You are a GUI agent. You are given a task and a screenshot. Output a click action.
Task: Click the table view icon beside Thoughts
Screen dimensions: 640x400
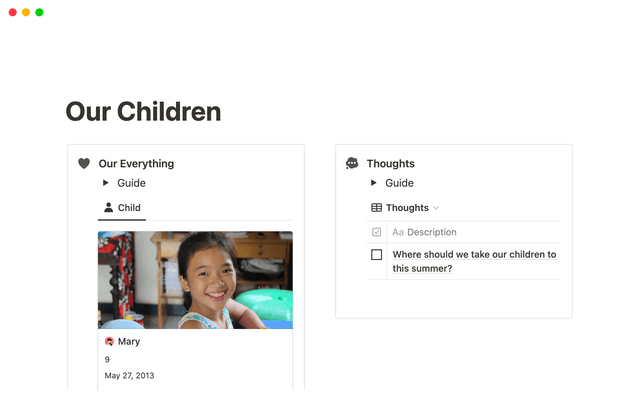(376, 208)
